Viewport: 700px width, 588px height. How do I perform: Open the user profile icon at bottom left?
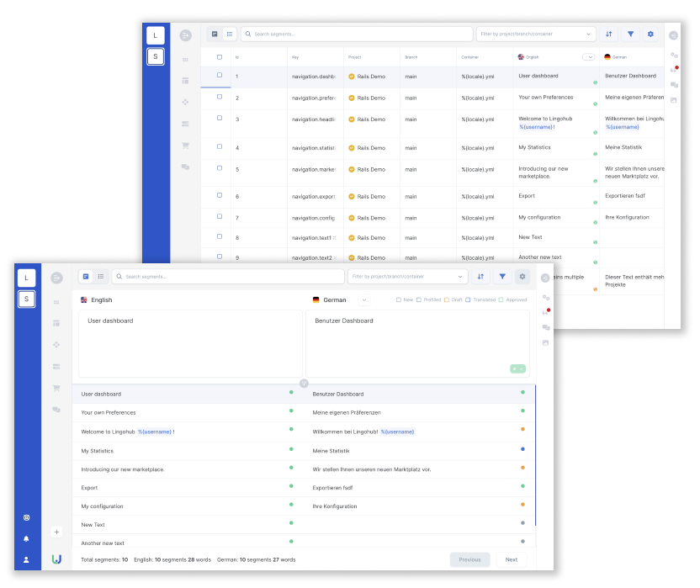point(26,560)
